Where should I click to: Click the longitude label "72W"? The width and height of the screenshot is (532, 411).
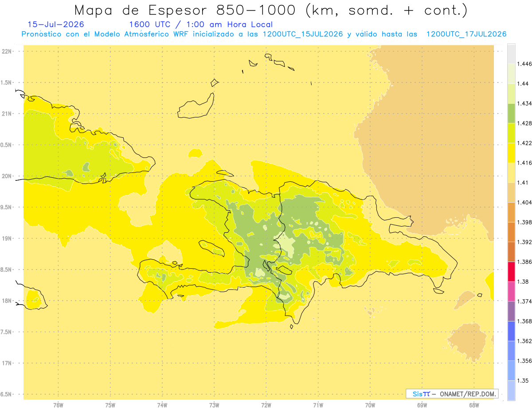pyautogui.click(x=266, y=405)
